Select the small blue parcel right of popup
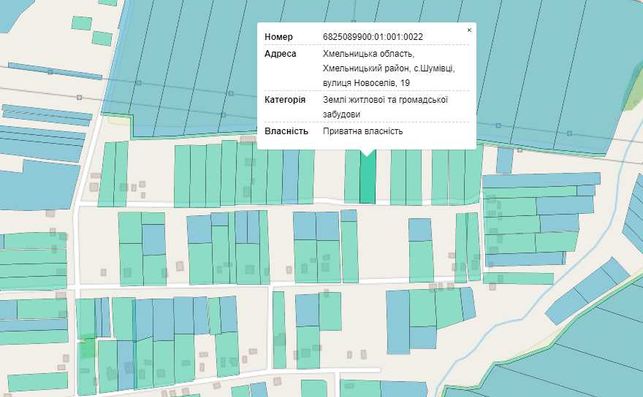This screenshot has height=397, width=643. click(x=505, y=160)
